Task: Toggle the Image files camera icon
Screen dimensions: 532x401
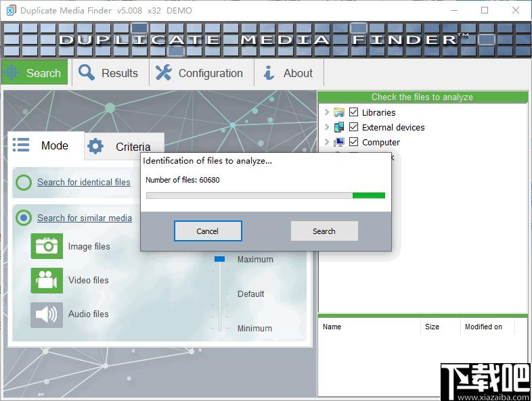Action: (47, 245)
